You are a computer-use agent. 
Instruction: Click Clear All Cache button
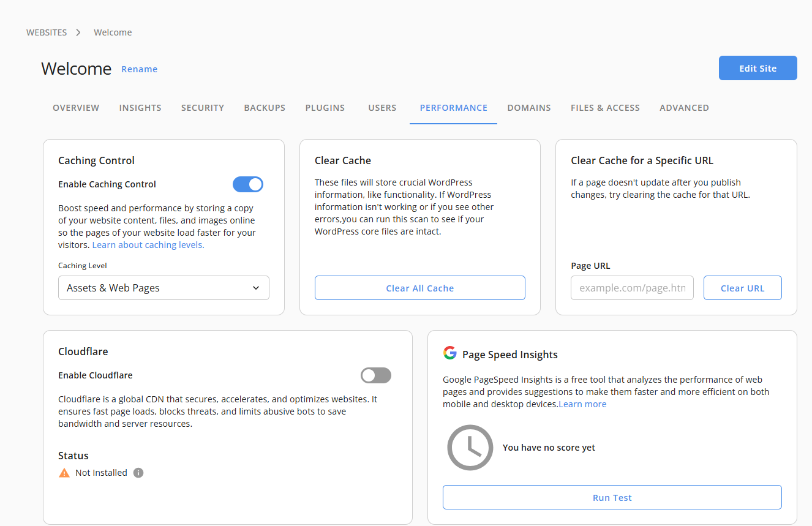pos(420,288)
